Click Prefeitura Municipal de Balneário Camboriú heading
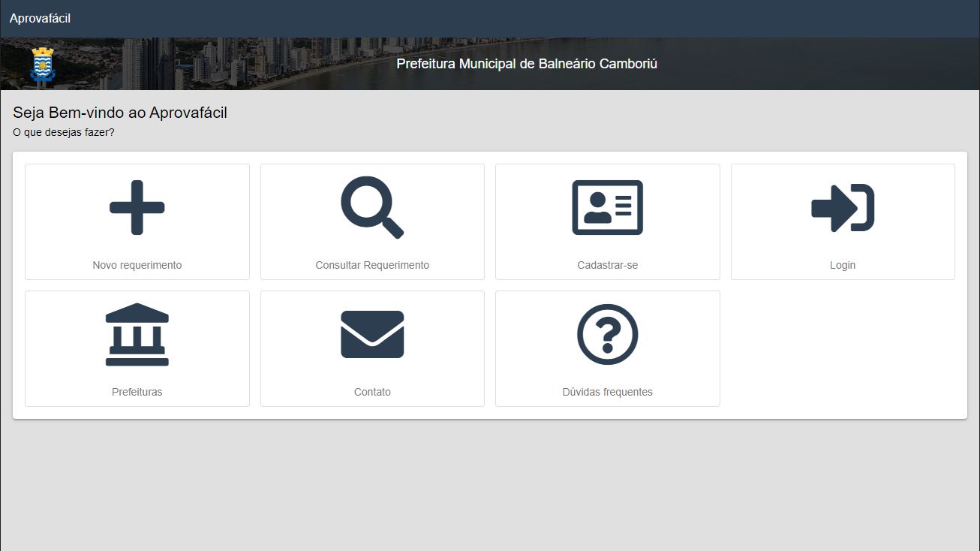 (527, 64)
